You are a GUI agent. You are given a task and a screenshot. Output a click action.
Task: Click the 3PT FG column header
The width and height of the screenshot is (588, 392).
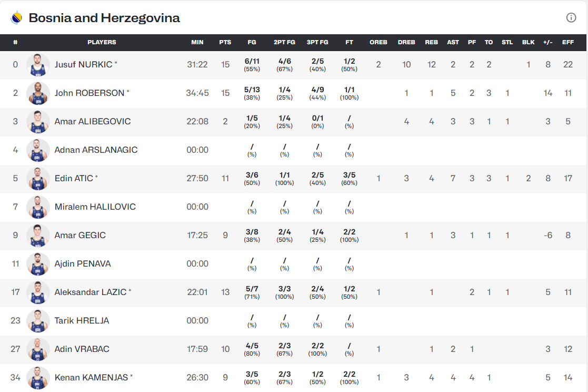(317, 42)
